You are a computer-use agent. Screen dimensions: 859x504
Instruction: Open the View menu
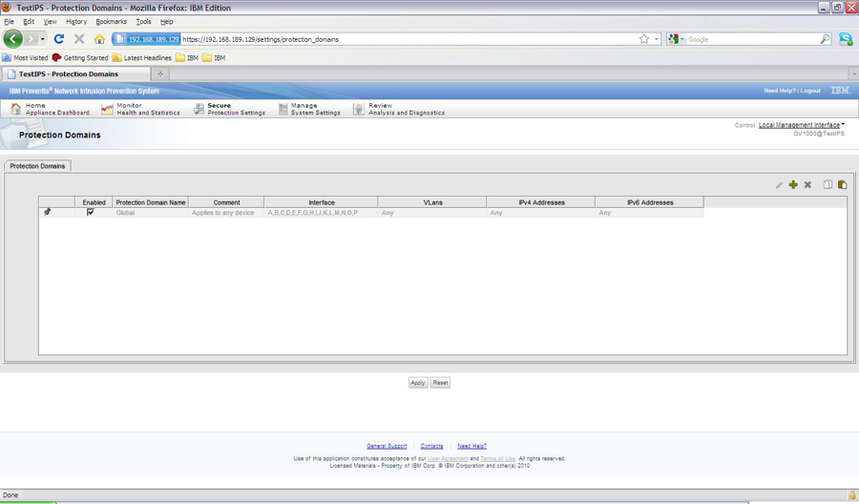50,22
